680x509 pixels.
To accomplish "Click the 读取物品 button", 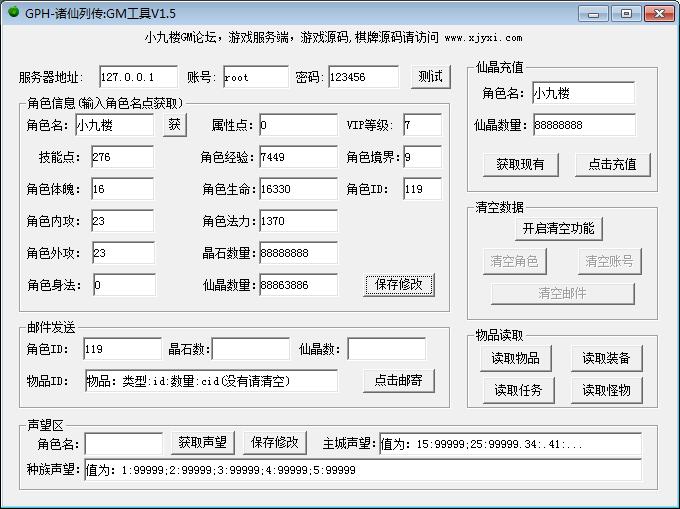I will [x=515, y=358].
